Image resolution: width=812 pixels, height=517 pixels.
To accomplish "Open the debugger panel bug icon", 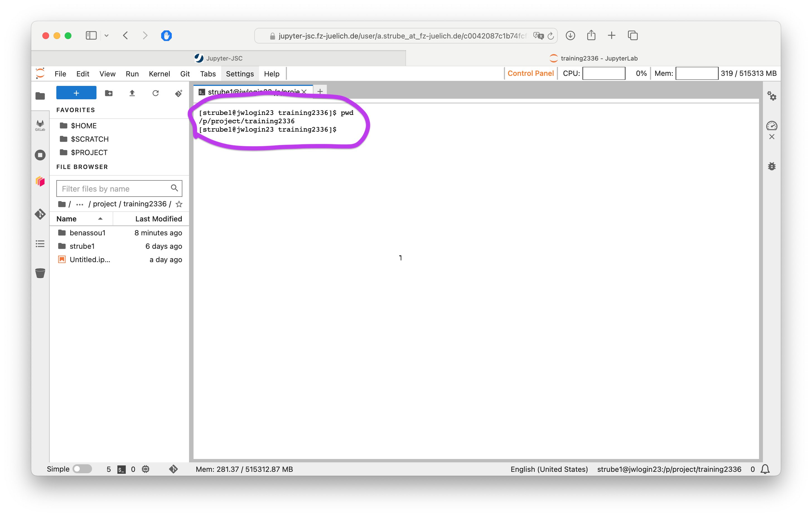I will [772, 166].
